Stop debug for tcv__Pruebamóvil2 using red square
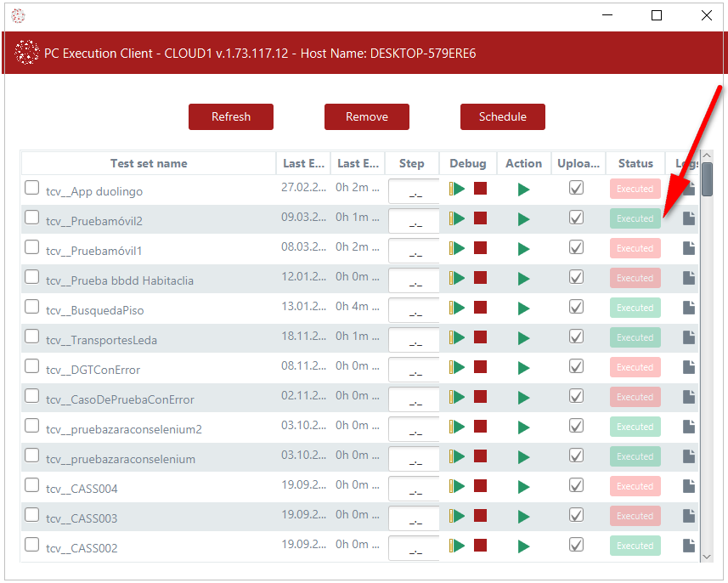Viewport: 728px width, 583px height. [481, 218]
